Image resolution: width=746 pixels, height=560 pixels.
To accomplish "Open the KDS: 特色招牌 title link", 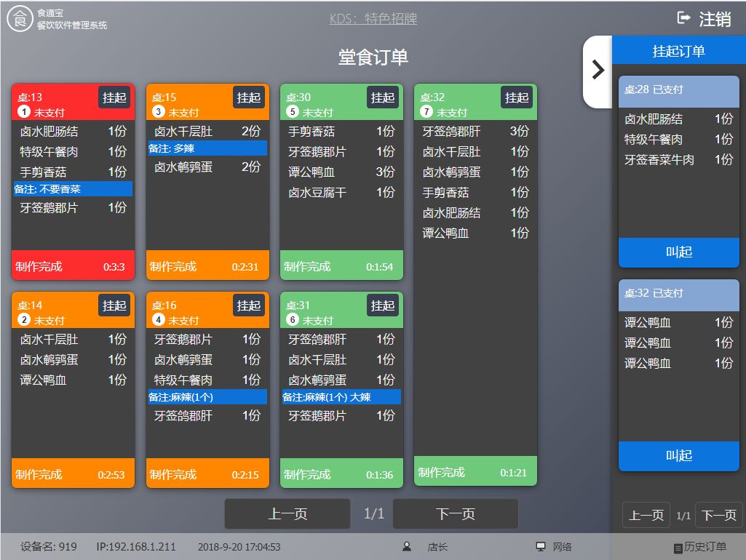I will (x=373, y=18).
